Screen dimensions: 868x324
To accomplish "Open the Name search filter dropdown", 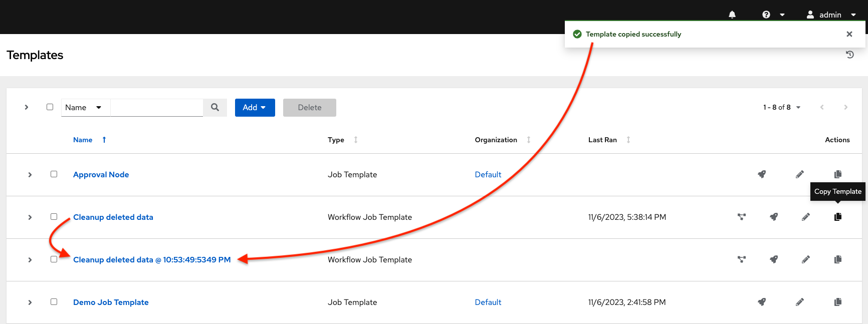I will point(83,108).
